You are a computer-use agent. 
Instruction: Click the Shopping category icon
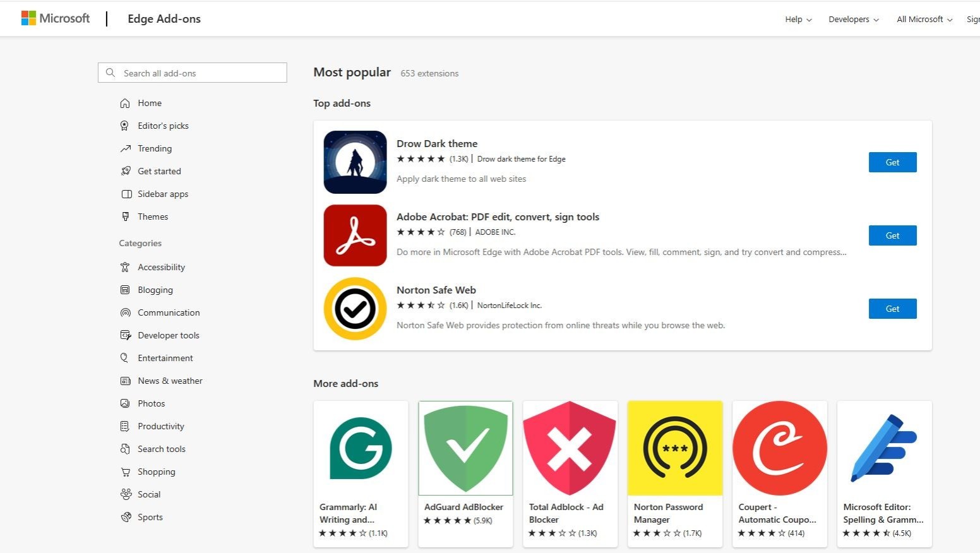tap(126, 472)
